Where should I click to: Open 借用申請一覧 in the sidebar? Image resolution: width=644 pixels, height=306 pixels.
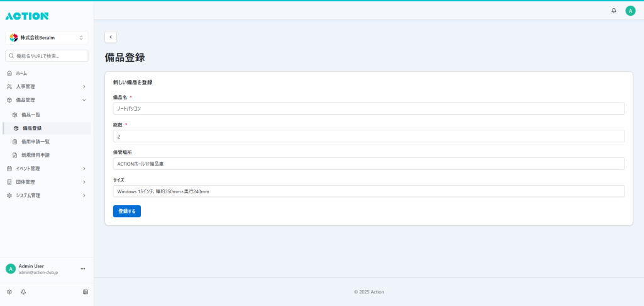pos(35,142)
